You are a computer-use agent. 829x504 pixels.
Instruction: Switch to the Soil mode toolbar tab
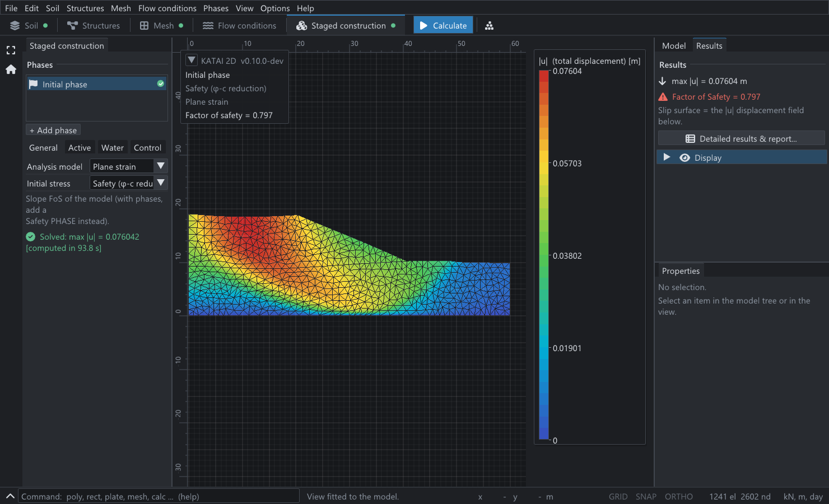(x=29, y=26)
